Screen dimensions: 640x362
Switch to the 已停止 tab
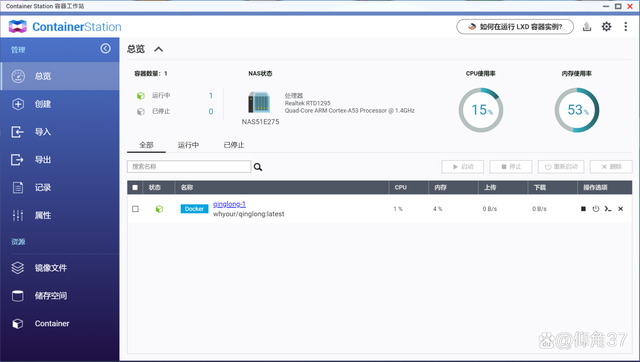click(234, 145)
